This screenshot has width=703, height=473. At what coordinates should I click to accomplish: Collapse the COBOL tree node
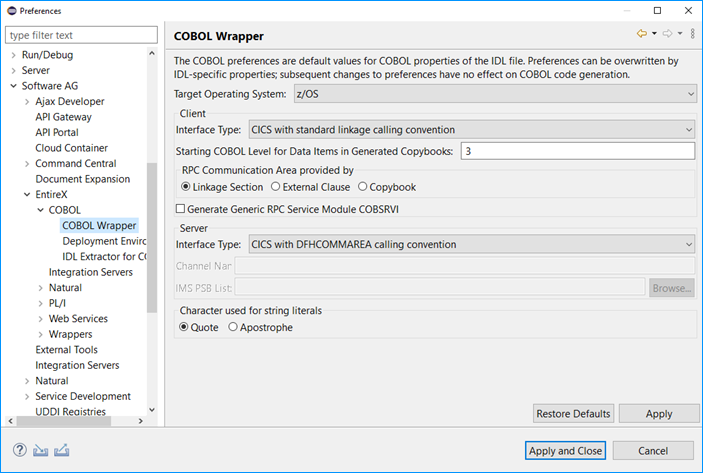40,210
